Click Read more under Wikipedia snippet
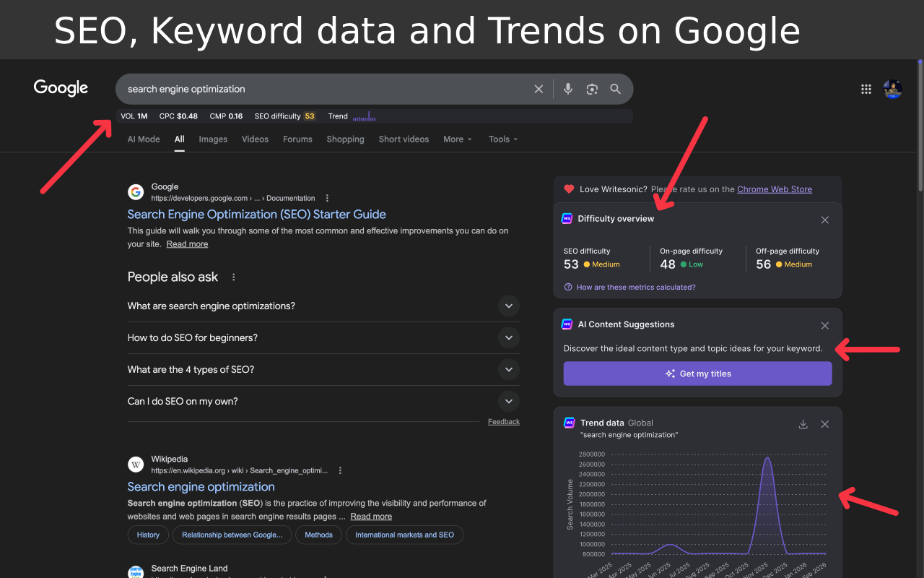The height and width of the screenshot is (578, 924). [371, 517]
